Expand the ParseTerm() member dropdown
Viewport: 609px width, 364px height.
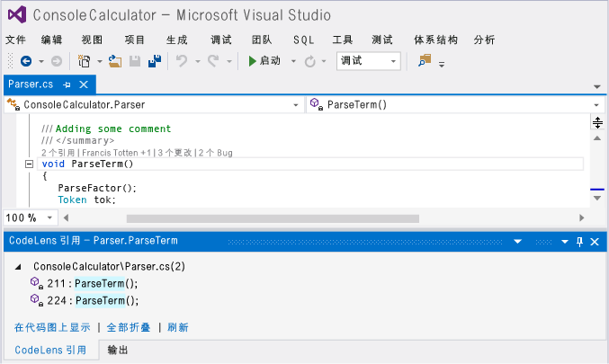coord(597,105)
